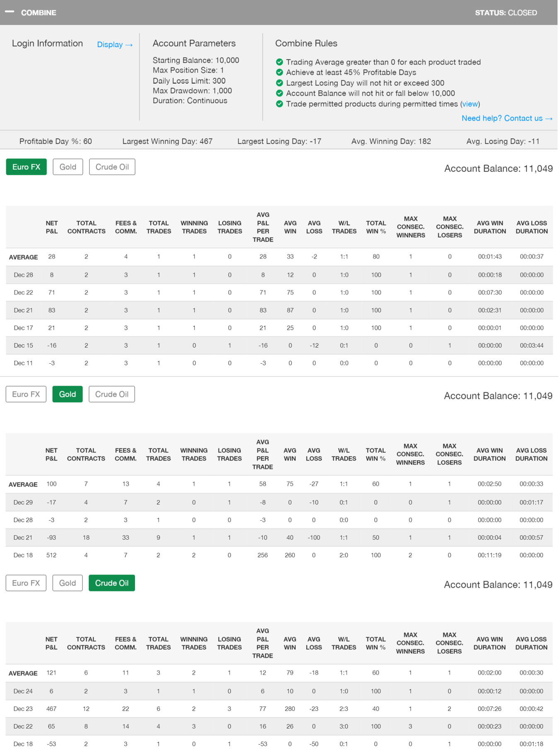Click checkmark icon beside Trading Average rule
This screenshot has width=559, height=756.
coord(279,62)
